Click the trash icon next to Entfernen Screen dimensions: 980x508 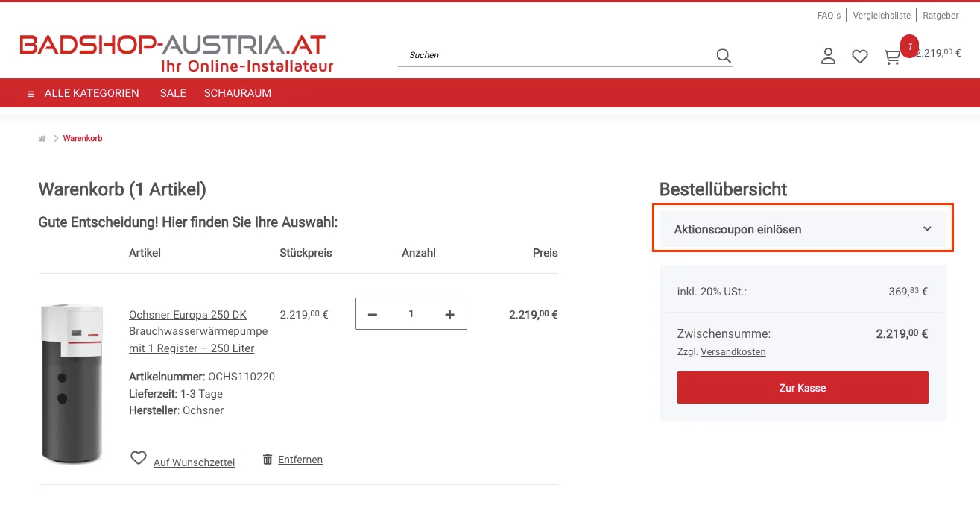coord(268,460)
